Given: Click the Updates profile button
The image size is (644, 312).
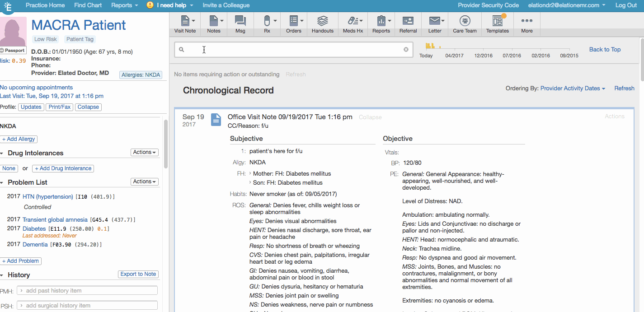Looking at the screenshot, I should [x=31, y=107].
